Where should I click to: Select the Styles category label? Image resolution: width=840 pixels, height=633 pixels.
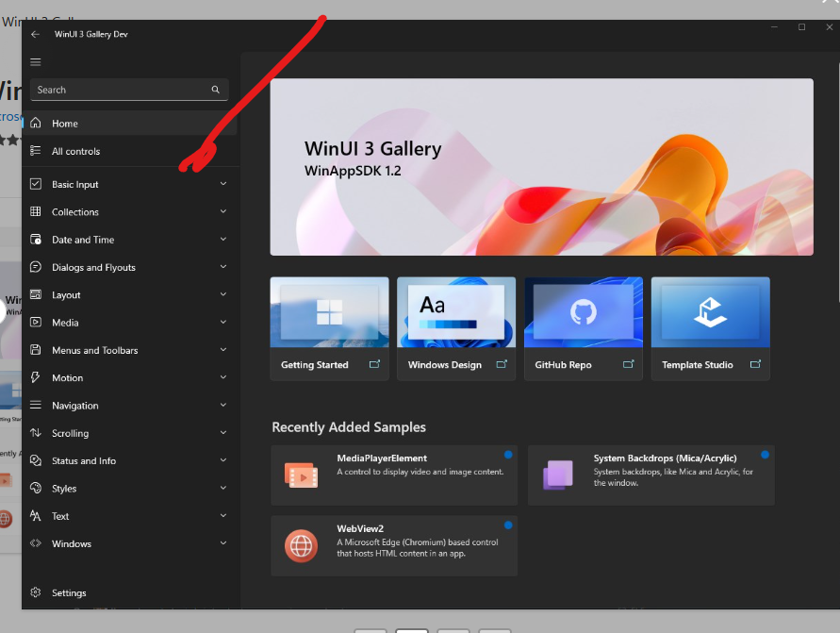[x=64, y=489]
